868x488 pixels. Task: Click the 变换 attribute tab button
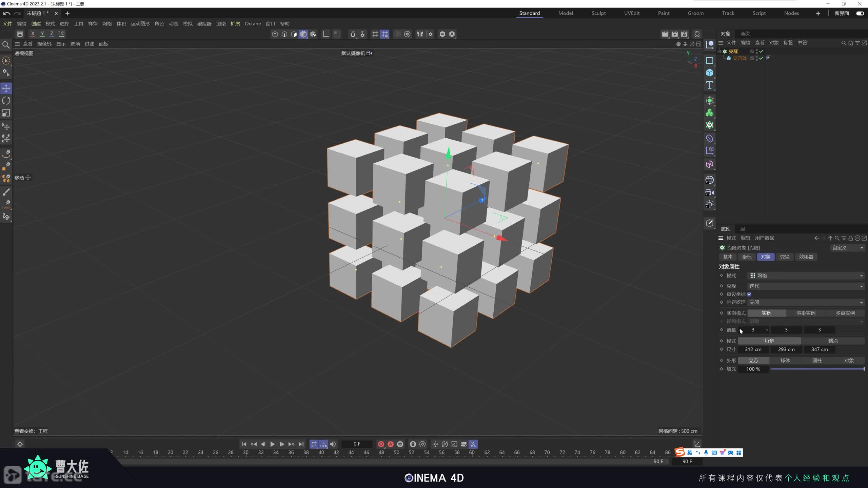tap(785, 257)
